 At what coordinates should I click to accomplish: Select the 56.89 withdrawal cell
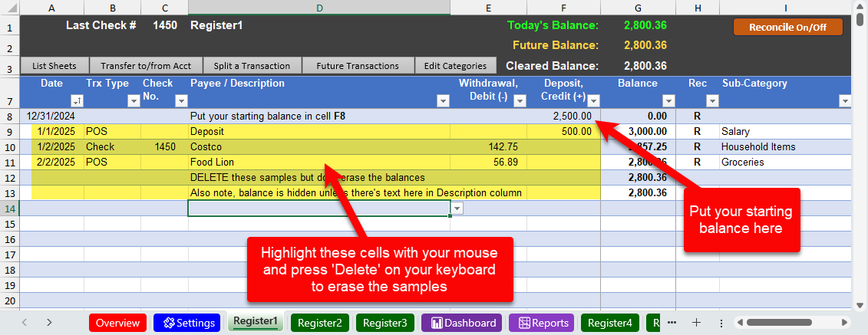pyautogui.click(x=488, y=163)
